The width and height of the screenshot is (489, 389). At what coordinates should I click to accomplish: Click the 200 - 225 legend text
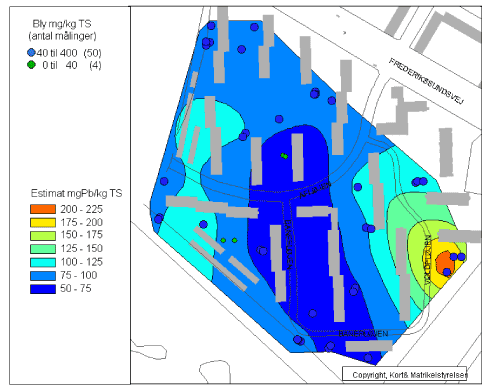point(81,209)
